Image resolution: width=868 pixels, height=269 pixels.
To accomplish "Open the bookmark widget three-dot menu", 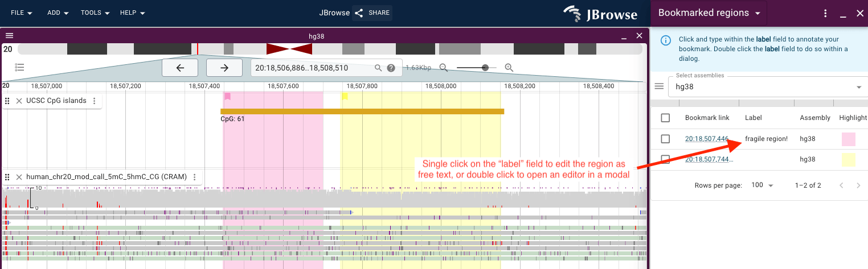I will pos(825,13).
